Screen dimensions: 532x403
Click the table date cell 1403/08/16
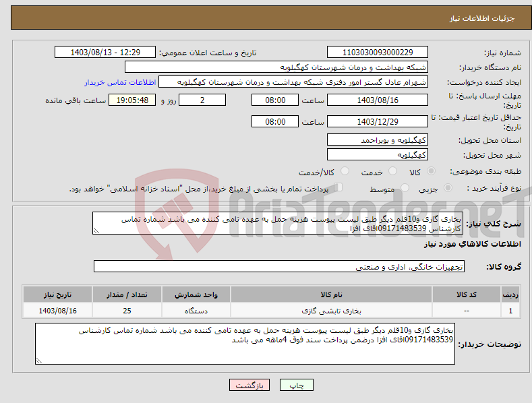coord(57,311)
